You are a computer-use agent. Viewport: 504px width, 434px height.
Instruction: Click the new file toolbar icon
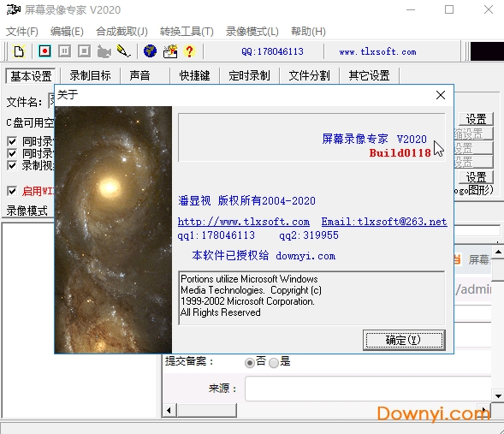tap(19, 51)
